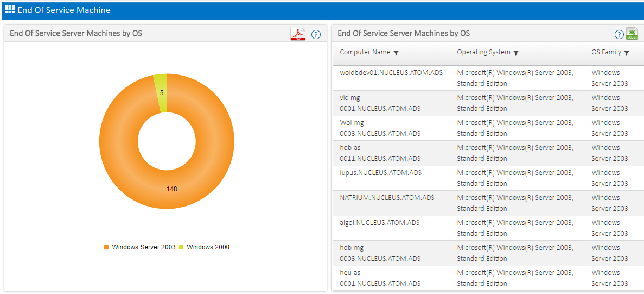
Task: Select the yellow-green 5 donut segment
Action: coord(161,93)
